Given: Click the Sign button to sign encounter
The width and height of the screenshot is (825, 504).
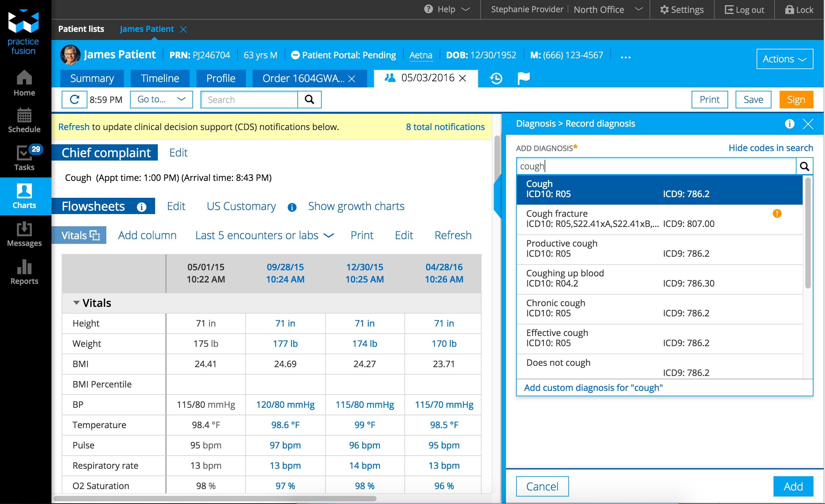Looking at the screenshot, I should (x=796, y=99).
